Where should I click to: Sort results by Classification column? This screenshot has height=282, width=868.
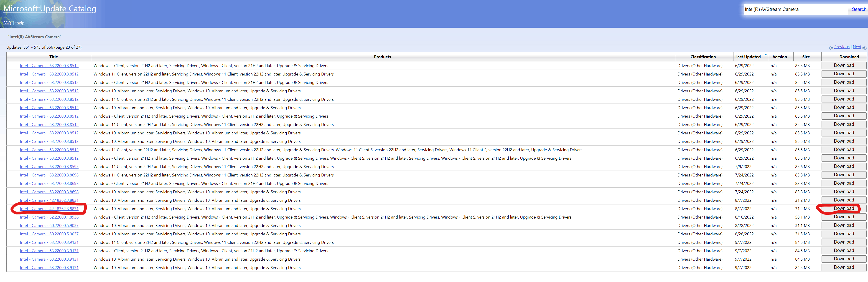click(x=703, y=57)
